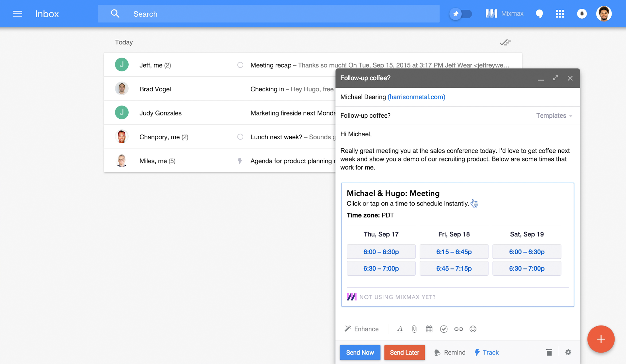Discard draft with trash icon
Image resolution: width=626 pixels, height=364 pixels.
(549, 352)
